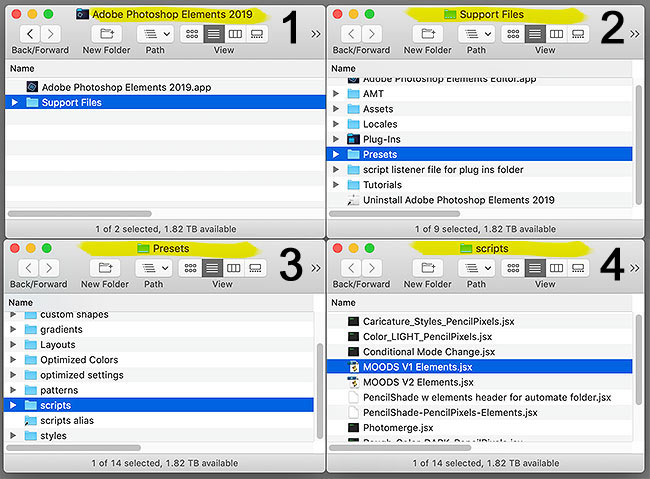Click Name column header in Support Files window
650x479 pixels.
pyautogui.click(x=479, y=68)
